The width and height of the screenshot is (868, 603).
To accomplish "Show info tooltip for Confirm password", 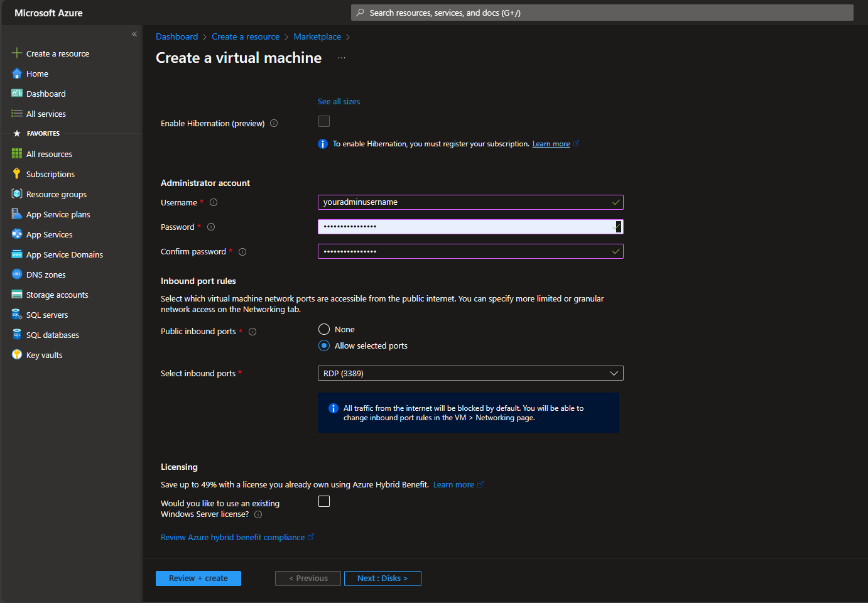I will click(x=242, y=252).
